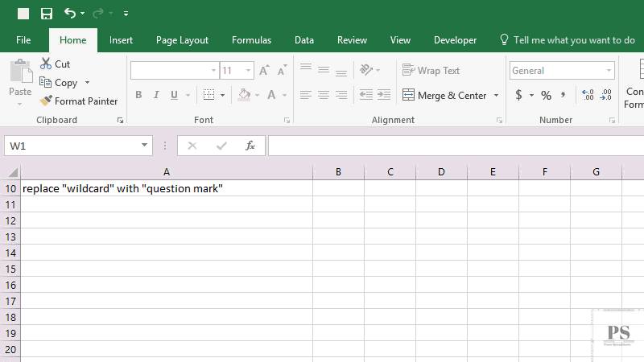Image resolution: width=644 pixels, height=362 pixels.
Task: Expand the Paste options arrow
Action: point(19,105)
